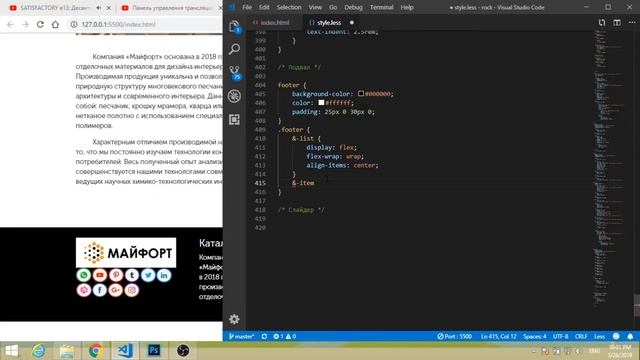Click the master branch indicator in the status bar
The image size is (640, 360).
click(241, 336)
